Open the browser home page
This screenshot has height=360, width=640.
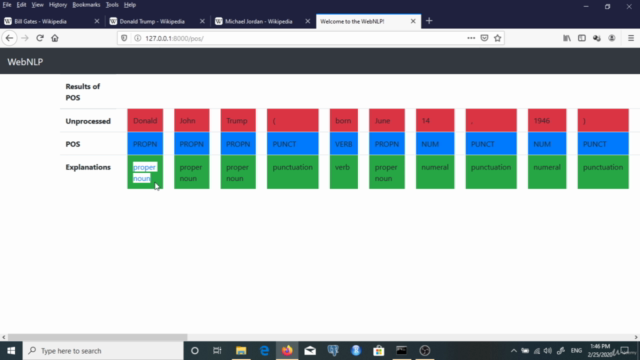[x=55, y=38]
